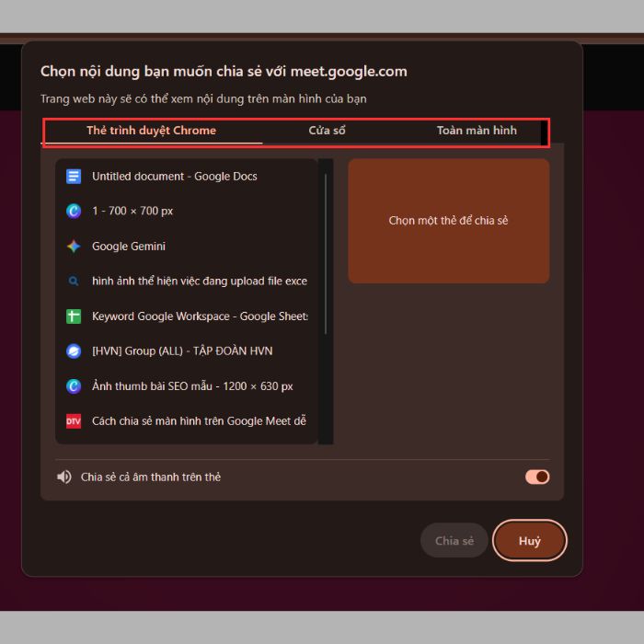The height and width of the screenshot is (644, 644).
Task: Select Keyword Google Workspace - Google Sheets entry
Action: pos(187,316)
